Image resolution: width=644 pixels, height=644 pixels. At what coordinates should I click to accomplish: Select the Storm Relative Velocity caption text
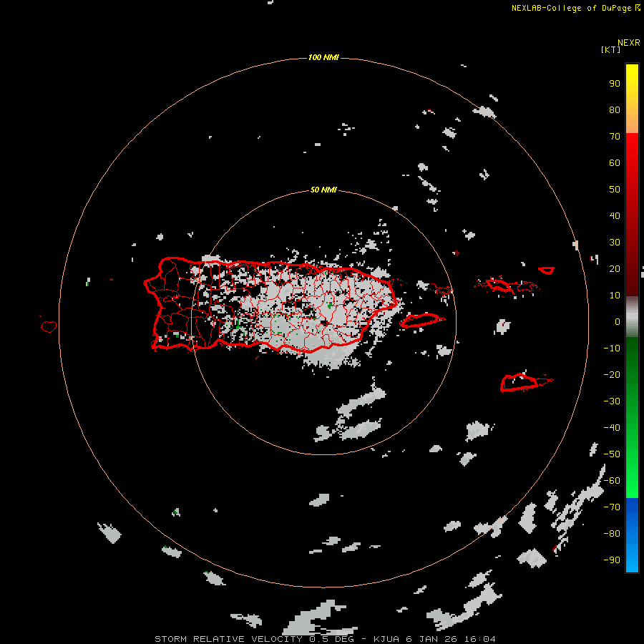324,639
